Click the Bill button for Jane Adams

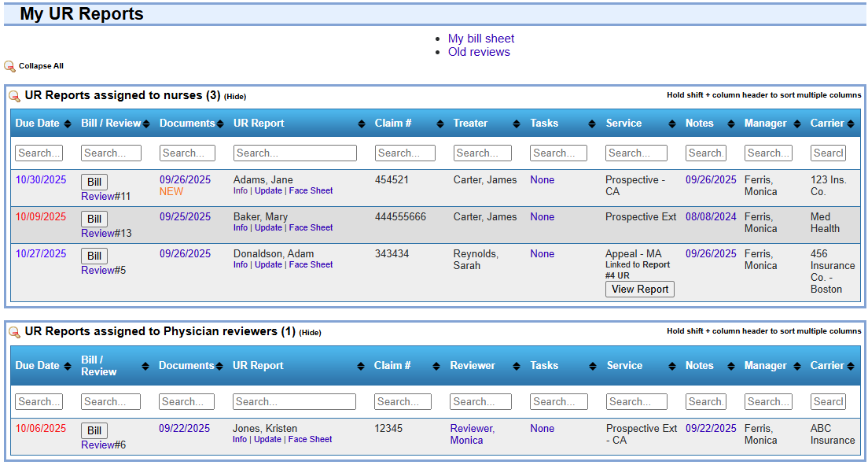(94, 183)
